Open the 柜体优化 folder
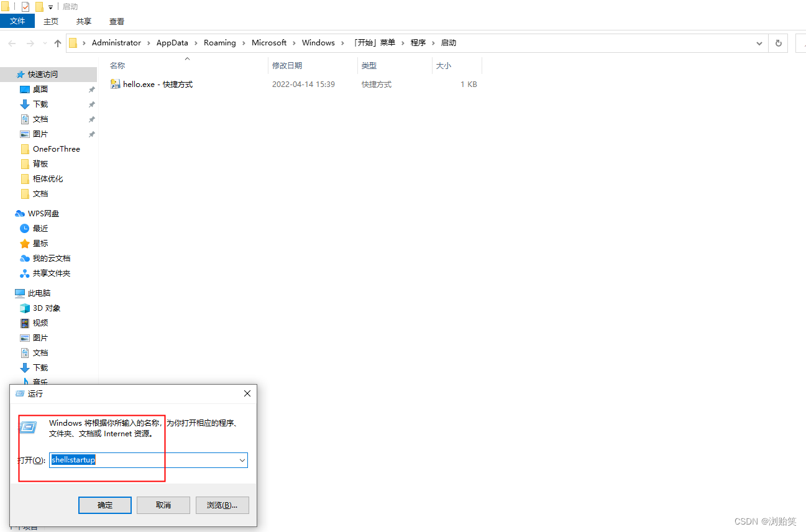Screen dimensions: 806x532 (x=48, y=178)
